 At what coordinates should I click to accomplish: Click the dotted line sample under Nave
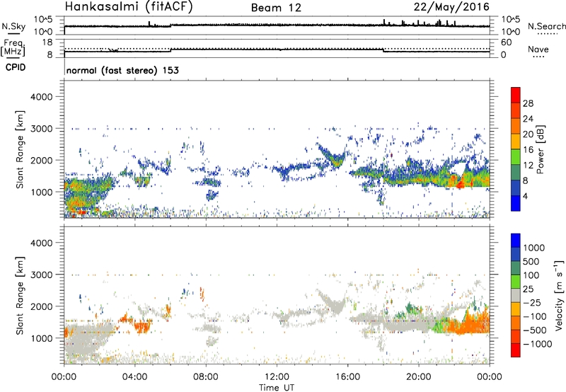538,57
